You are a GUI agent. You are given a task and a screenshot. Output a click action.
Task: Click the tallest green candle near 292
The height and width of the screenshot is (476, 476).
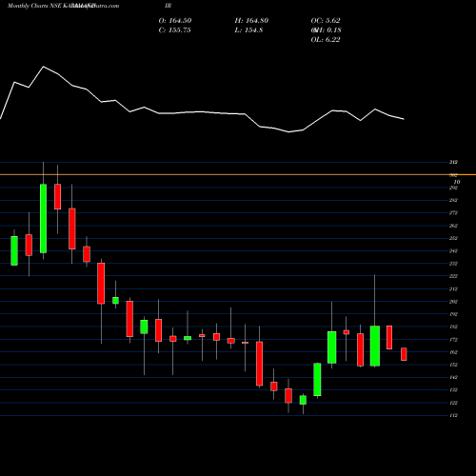(43, 218)
